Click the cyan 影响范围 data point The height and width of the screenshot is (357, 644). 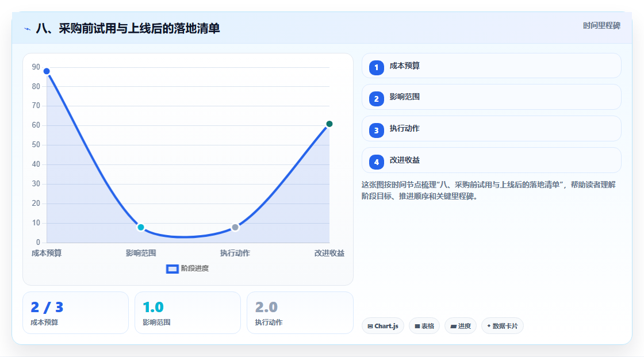[x=141, y=227]
